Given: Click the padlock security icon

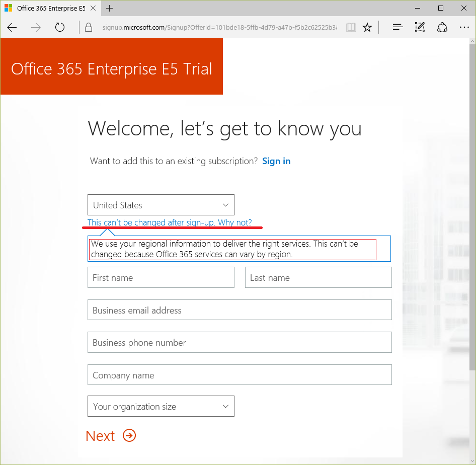Looking at the screenshot, I should (x=89, y=27).
